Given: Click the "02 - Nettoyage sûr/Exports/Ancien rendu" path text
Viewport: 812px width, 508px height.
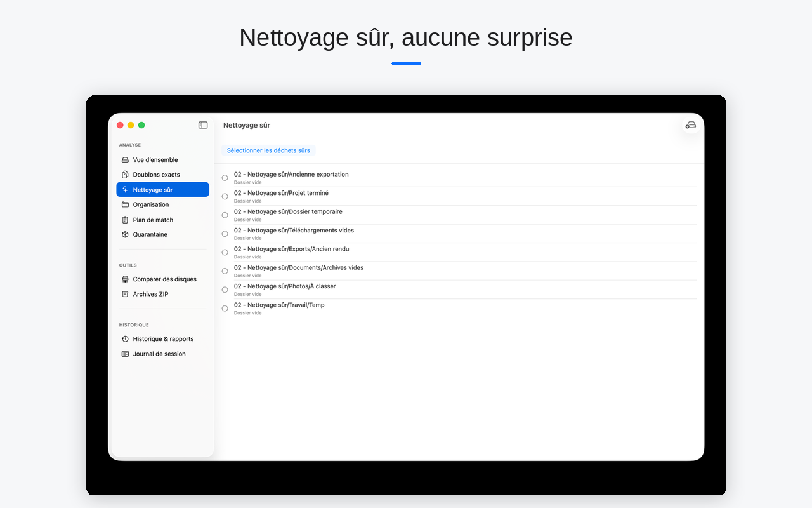Looking at the screenshot, I should click(x=291, y=249).
